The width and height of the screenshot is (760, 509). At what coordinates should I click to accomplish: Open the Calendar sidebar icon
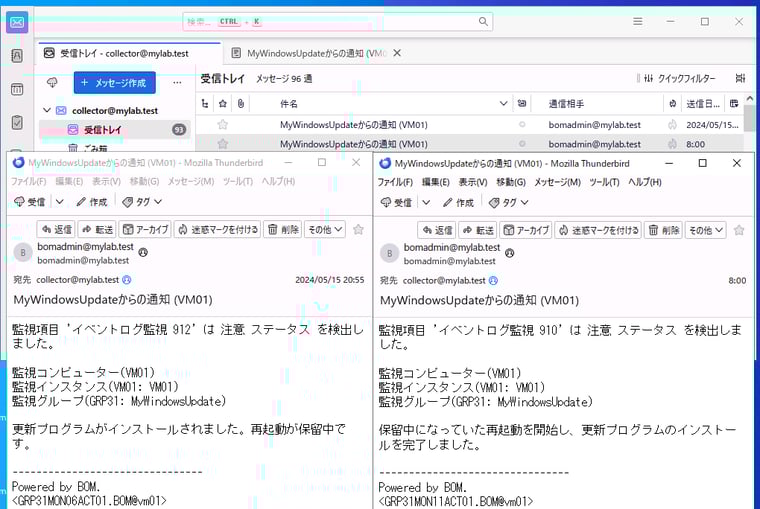[17, 89]
